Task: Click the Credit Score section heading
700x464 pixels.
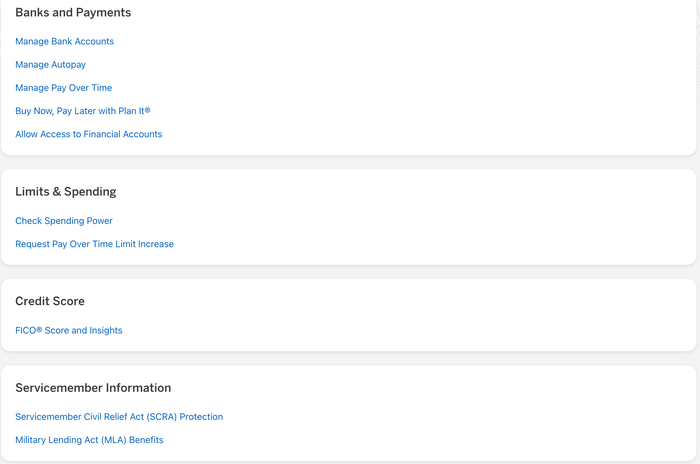Action: (x=50, y=301)
